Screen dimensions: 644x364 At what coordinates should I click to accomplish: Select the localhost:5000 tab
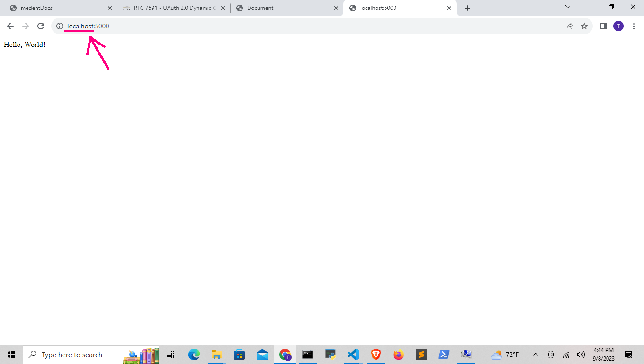399,8
